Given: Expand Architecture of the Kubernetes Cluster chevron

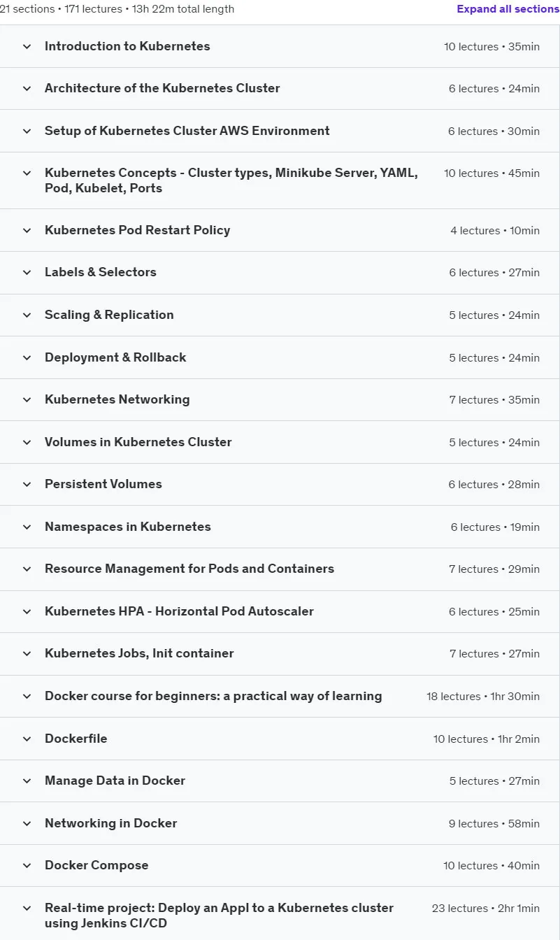Looking at the screenshot, I should pos(27,89).
